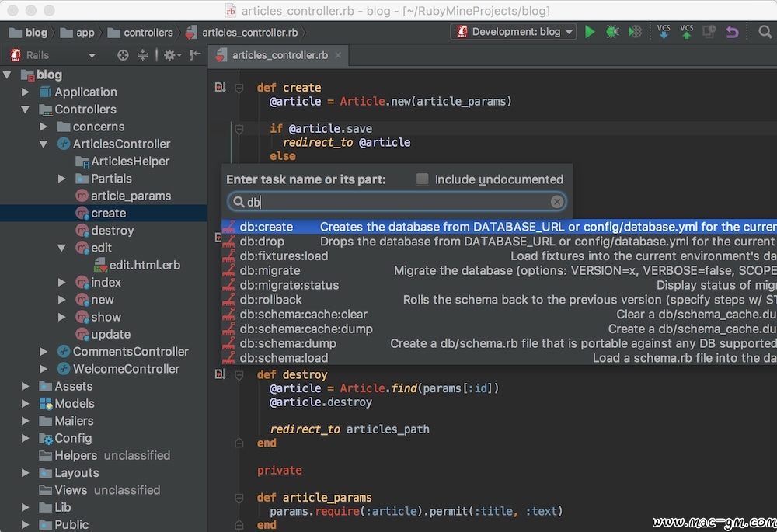Expand the CommentsController node
777x532 pixels.
(44, 352)
